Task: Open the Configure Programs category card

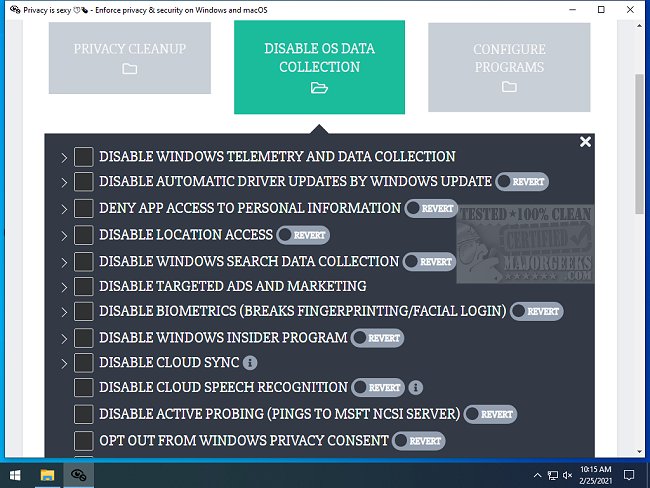Action: (509, 67)
